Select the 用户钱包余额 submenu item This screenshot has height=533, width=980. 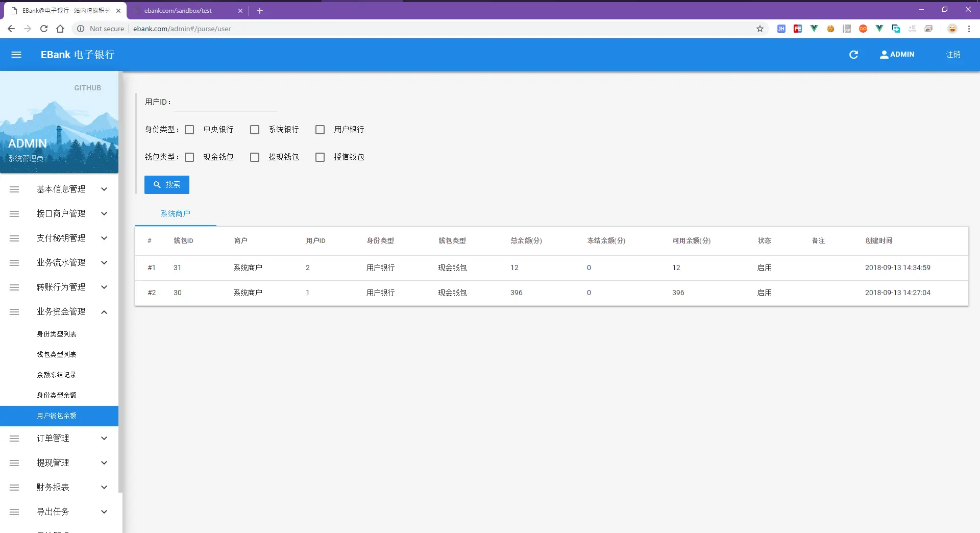pyautogui.click(x=59, y=416)
